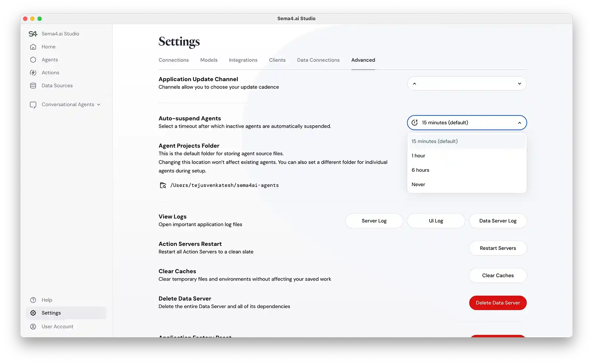Screen dimensions: 593x364
Task: Switch to the Connections tab
Action: coord(173,60)
